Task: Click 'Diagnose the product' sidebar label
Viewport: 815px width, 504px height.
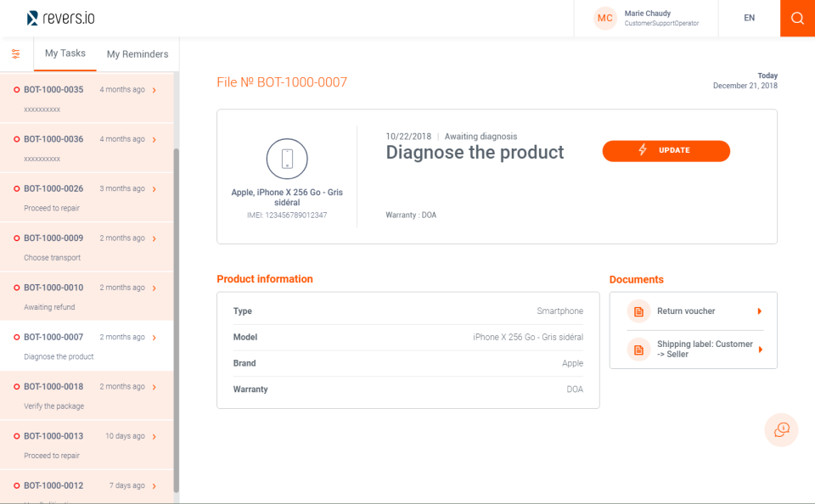Action: tap(59, 357)
